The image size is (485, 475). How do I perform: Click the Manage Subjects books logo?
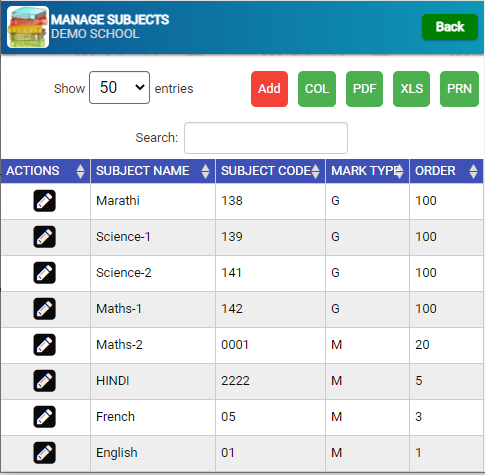point(28,27)
